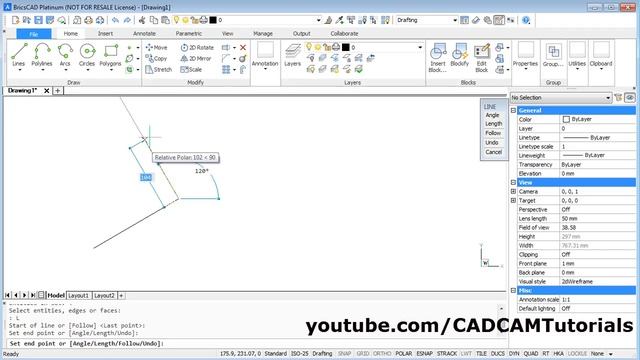The height and width of the screenshot is (360, 640).
Task: Collapse the View properties section
Action: [x=513, y=182]
